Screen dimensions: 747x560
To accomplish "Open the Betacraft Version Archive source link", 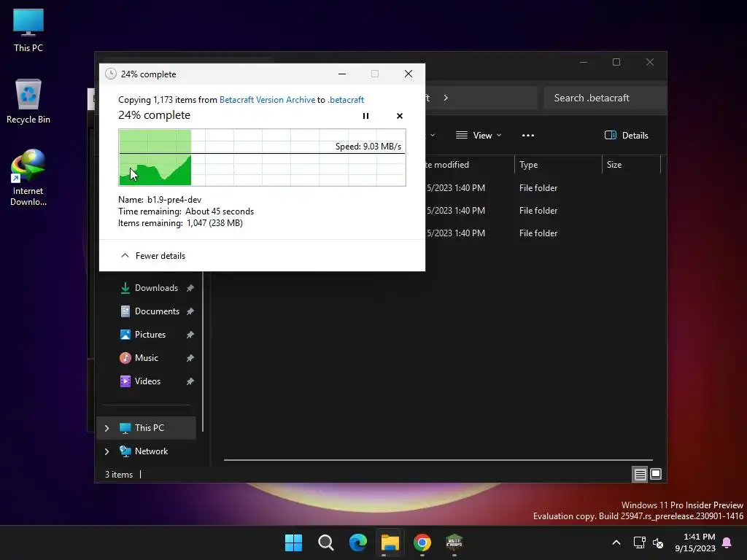I will point(267,99).
